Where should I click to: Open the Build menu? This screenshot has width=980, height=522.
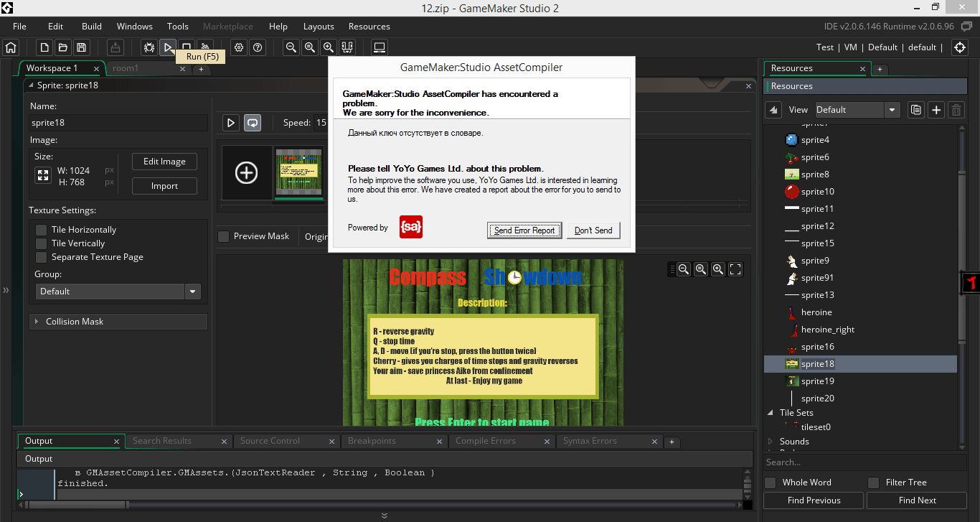[x=92, y=27]
